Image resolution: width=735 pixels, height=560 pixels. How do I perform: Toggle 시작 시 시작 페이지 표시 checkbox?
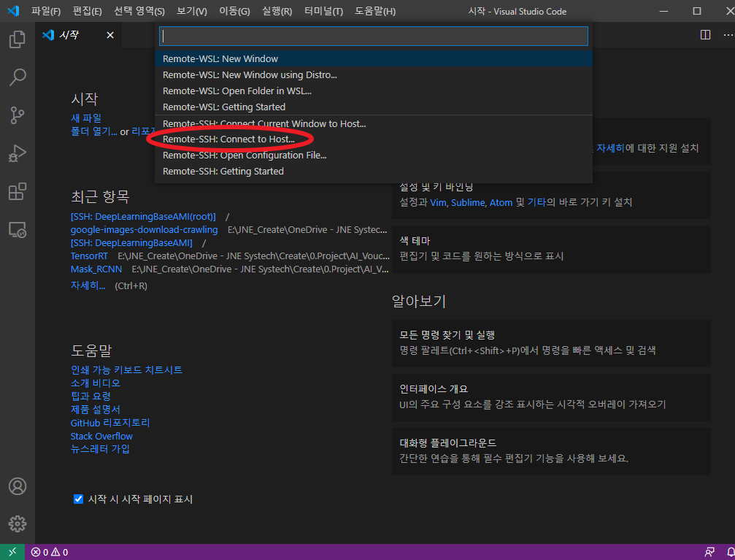tap(78, 499)
